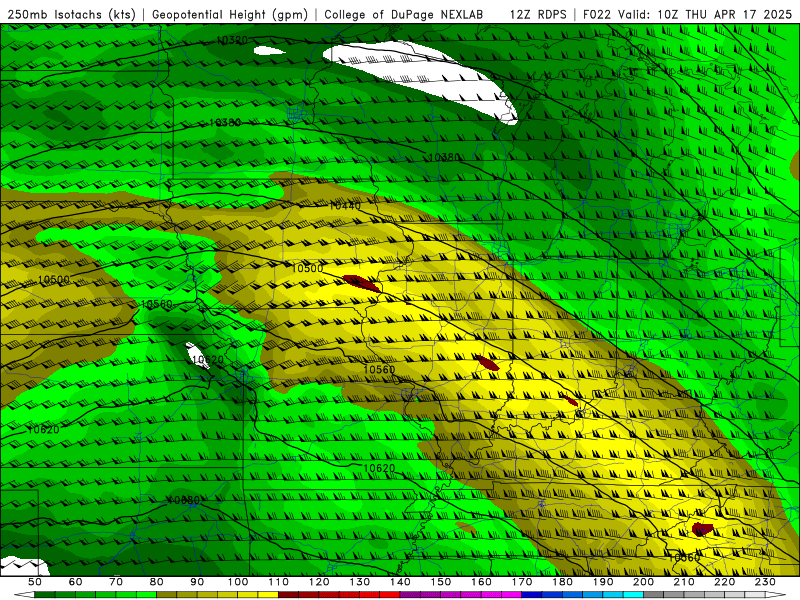Image resolution: width=800 pixels, height=600 pixels.
Task: Click the 90 value on color scale
Action: point(197,582)
